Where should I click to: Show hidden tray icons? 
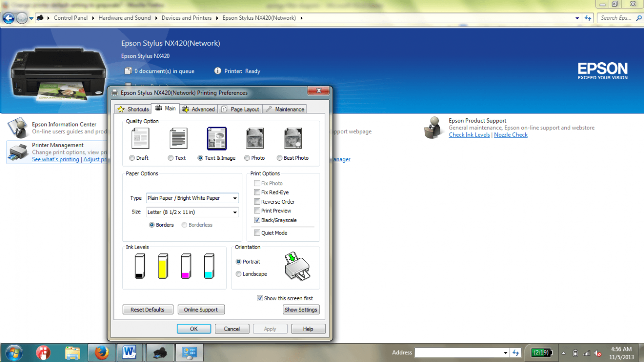pyautogui.click(x=563, y=353)
